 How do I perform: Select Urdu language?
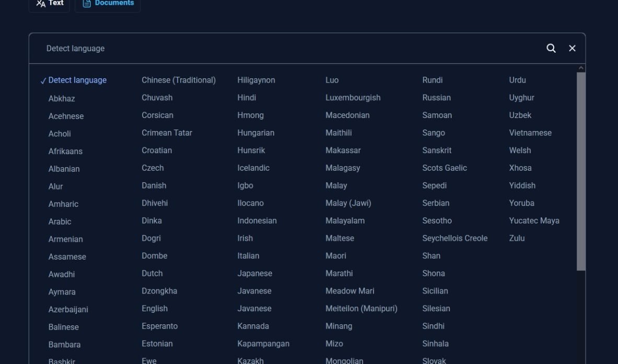coord(518,80)
